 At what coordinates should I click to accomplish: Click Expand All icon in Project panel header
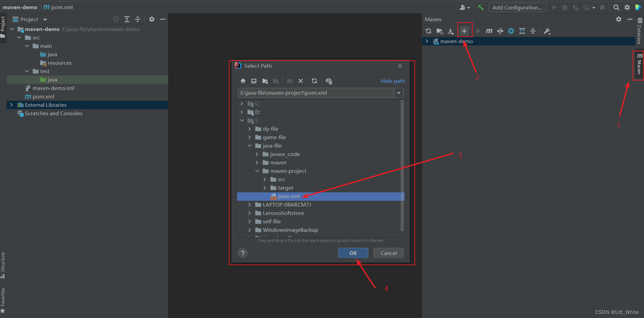[x=127, y=19]
